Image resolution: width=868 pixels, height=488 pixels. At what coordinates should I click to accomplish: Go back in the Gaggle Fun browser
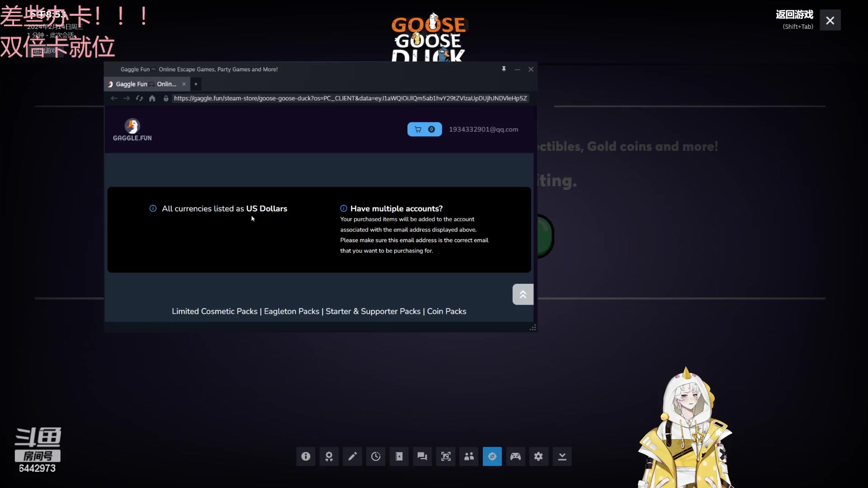[114, 99]
